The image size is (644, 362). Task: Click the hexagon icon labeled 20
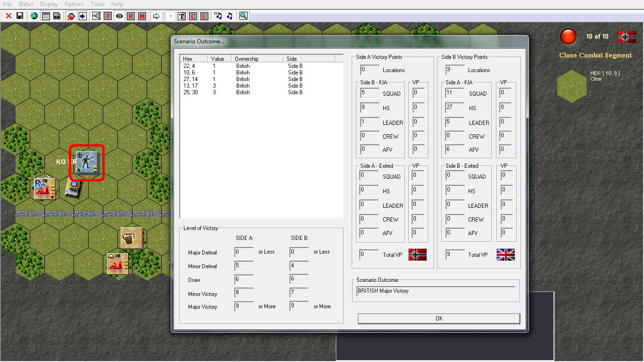[x=71, y=16]
